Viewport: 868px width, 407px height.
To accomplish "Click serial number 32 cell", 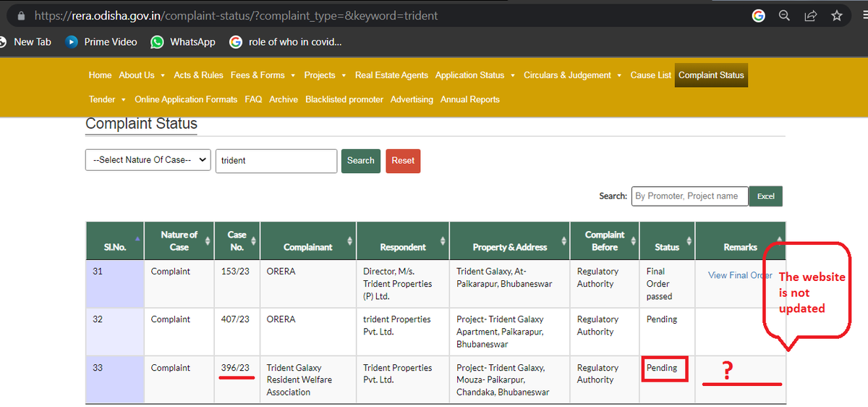I will click(x=114, y=332).
